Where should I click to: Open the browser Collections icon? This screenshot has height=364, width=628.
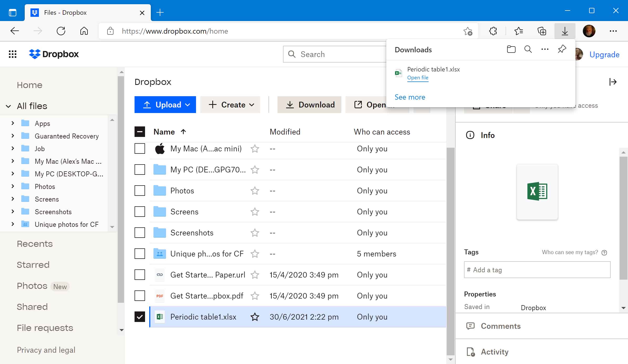pos(542,31)
